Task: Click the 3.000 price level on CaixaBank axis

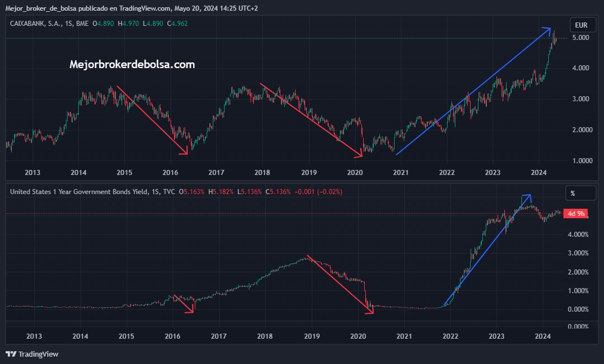Action: click(580, 99)
